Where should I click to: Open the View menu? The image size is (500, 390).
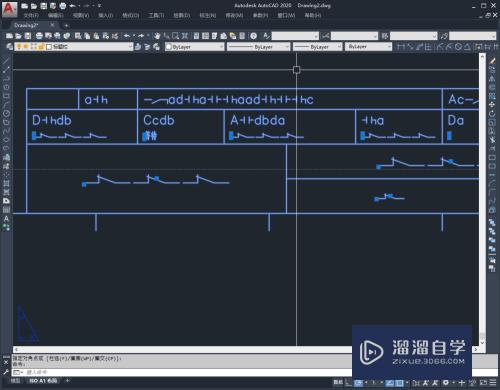click(x=81, y=15)
